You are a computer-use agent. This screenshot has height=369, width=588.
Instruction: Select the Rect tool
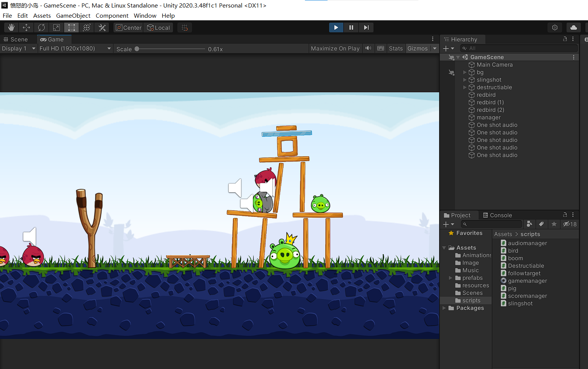pyautogui.click(x=72, y=27)
